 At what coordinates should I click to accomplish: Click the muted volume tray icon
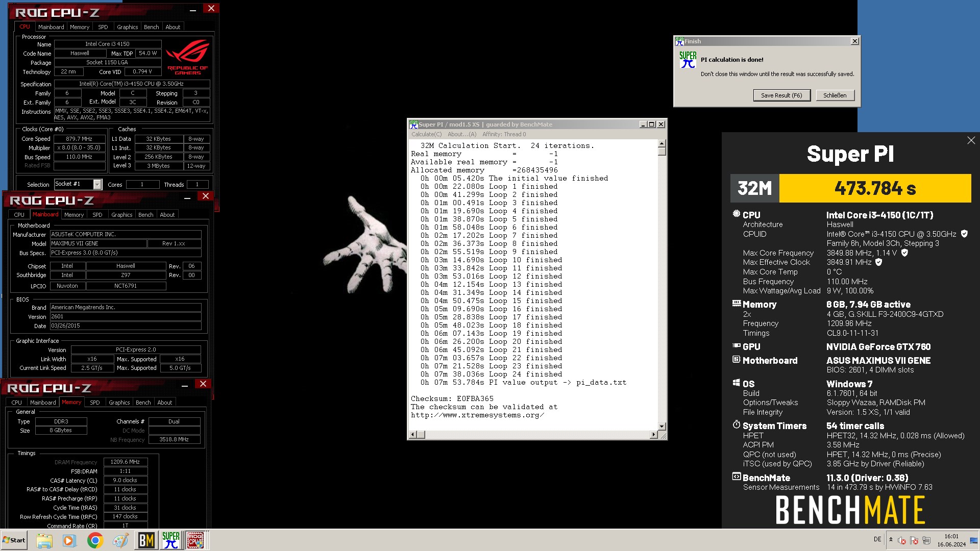click(x=902, y=540)
